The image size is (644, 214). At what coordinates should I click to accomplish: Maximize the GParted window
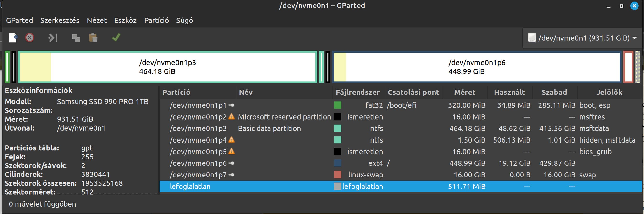coord(621,6)
